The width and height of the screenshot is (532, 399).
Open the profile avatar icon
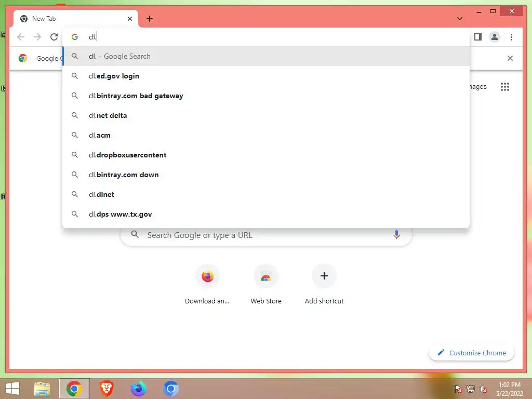click(x=495, y=37)
